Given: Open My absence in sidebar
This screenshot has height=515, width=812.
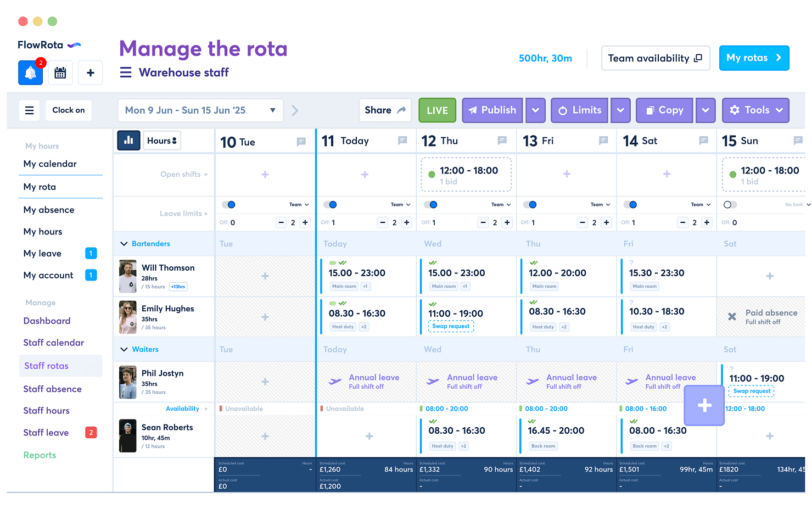Looking at the screenshot, I should click(x=49, y=210).
